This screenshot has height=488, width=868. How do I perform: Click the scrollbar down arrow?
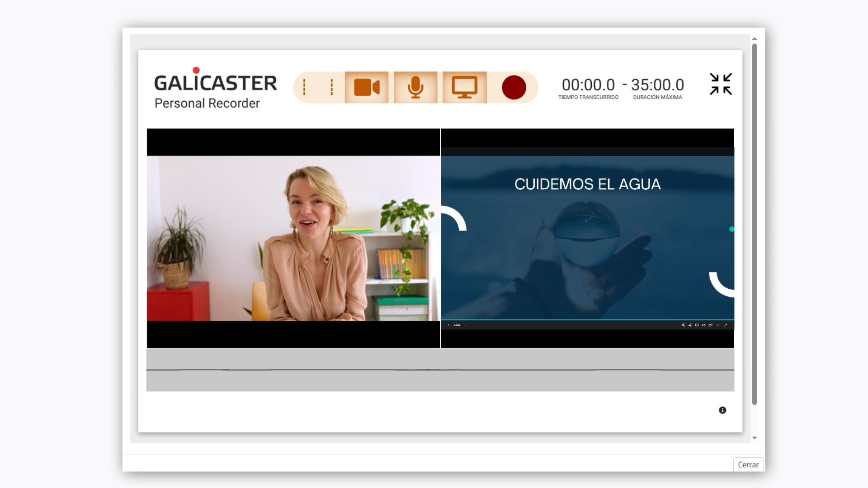pos(755,438)
